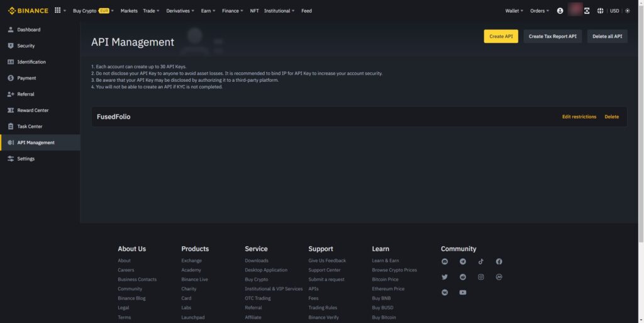Click the Security shield icon
The width and height of the screenshot is (644, 323).
(11, 45)
